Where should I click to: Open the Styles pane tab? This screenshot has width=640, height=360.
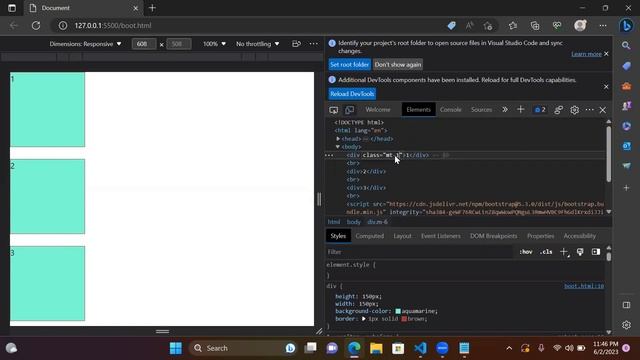[x=338, y=236]
